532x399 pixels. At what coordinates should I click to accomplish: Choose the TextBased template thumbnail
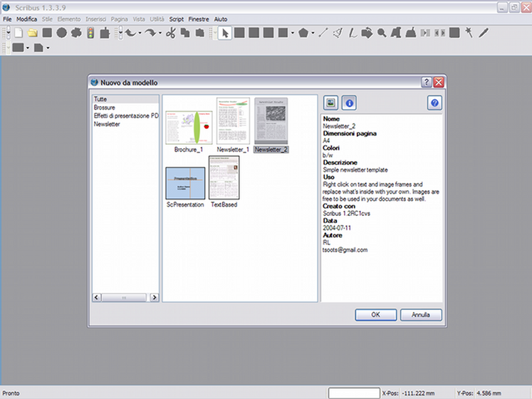[x=224, y=177]
